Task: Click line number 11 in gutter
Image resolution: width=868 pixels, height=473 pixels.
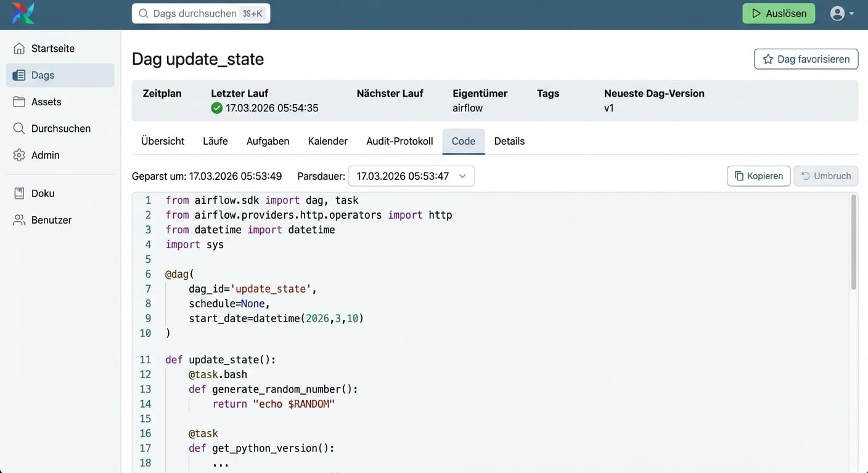Action: coord(145,360)
